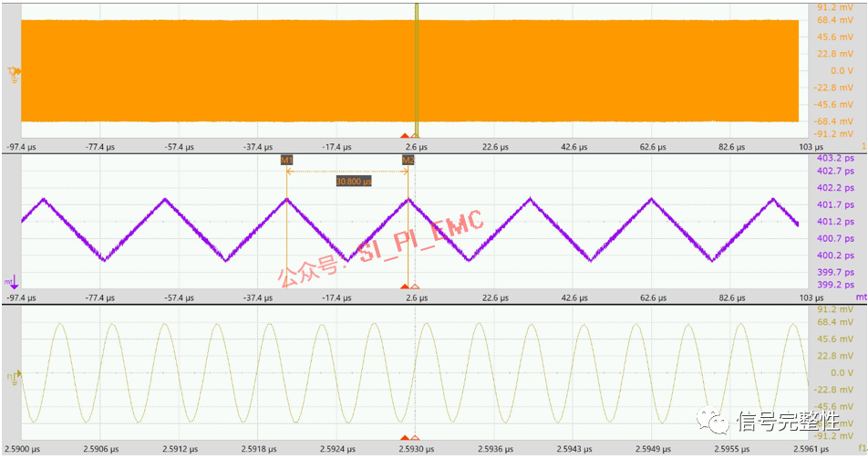The image size is (868, 459).
Task: Click filled trigger triangle in top panel
Action: (405, 135)
